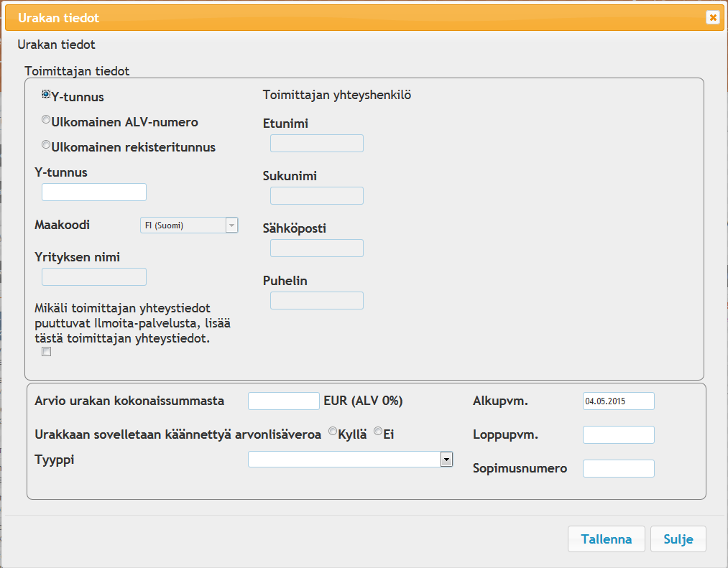Viewport: 728px width, 568px height.
Task: Click the Sukunimi input field
Action: point(317,196)
